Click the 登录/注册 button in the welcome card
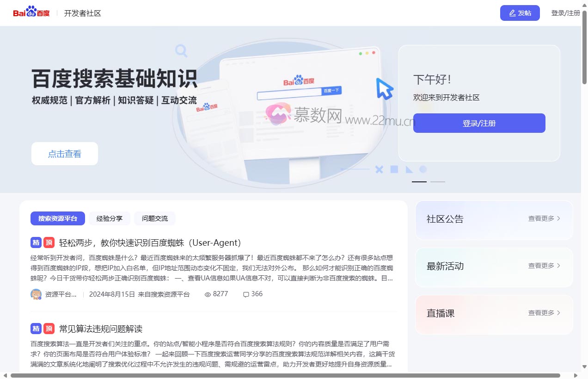 click(x=479, y=123)
